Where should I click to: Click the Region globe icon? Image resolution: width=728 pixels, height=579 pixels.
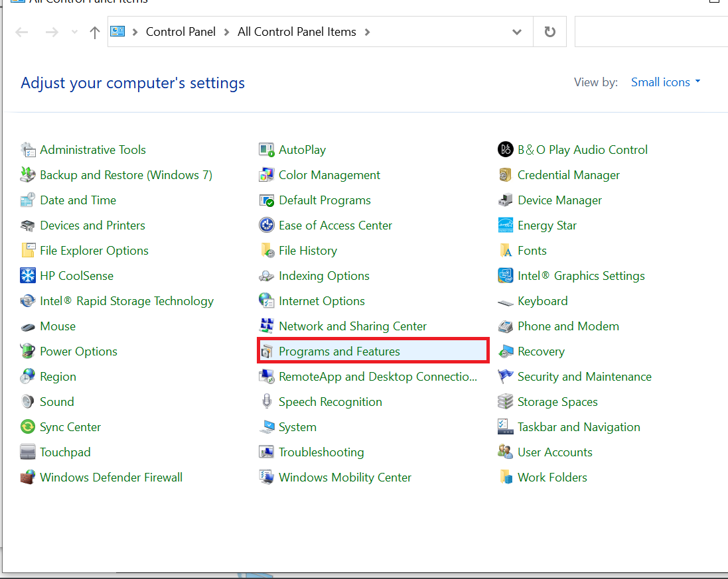(28, 376)
